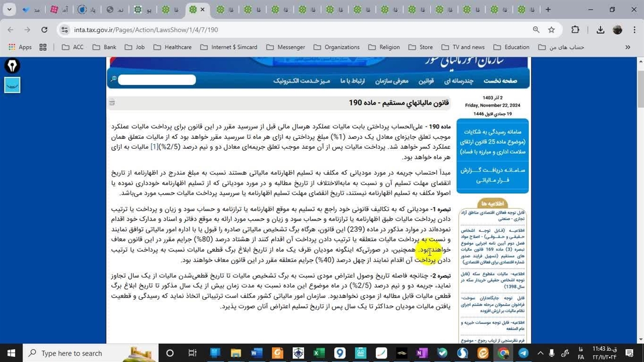Bookmark this page with the star icon

[551, 30]
